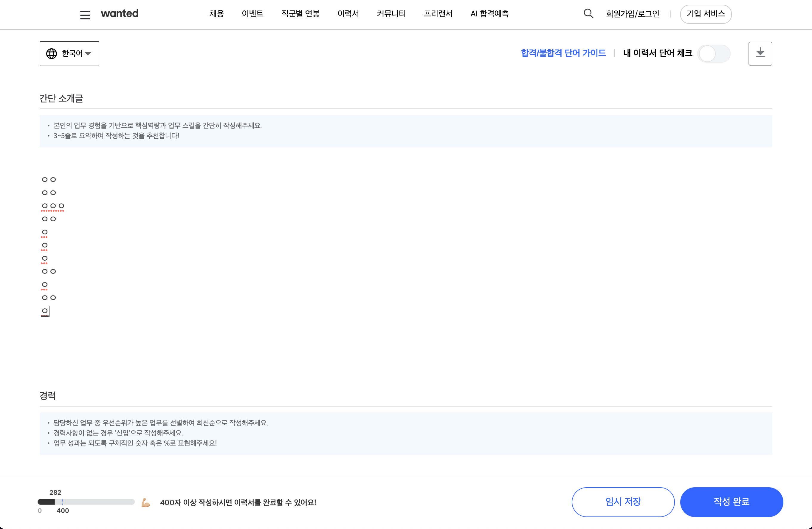Click 합격/불합격 단어 가이드 link

(563, 53)
